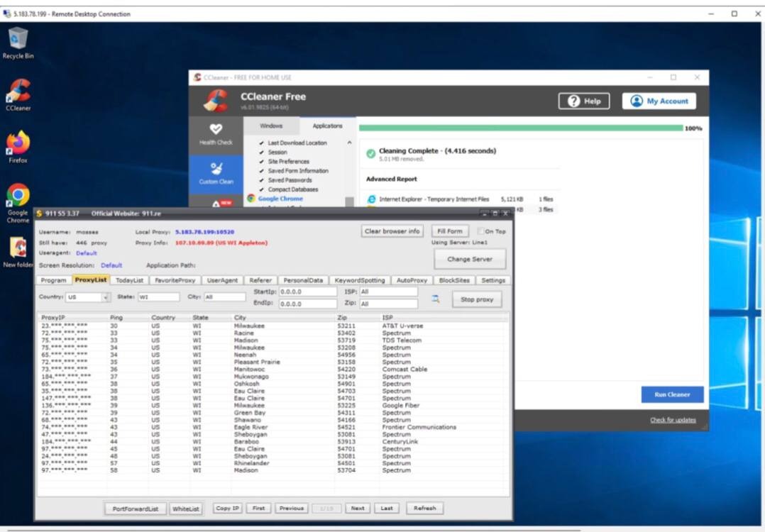Viewport: 765px width, 532px height.
Task: Open the Google Chrome desktop shortcut
Action: click(x=18, y=202)
